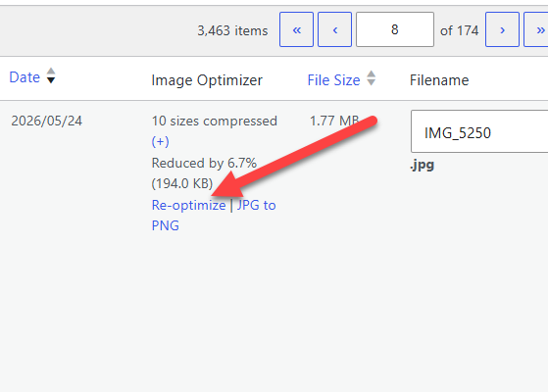Jump to the last page
This screenshot has height=392, width=548.
pyautogui.click(x=536, y=29)
